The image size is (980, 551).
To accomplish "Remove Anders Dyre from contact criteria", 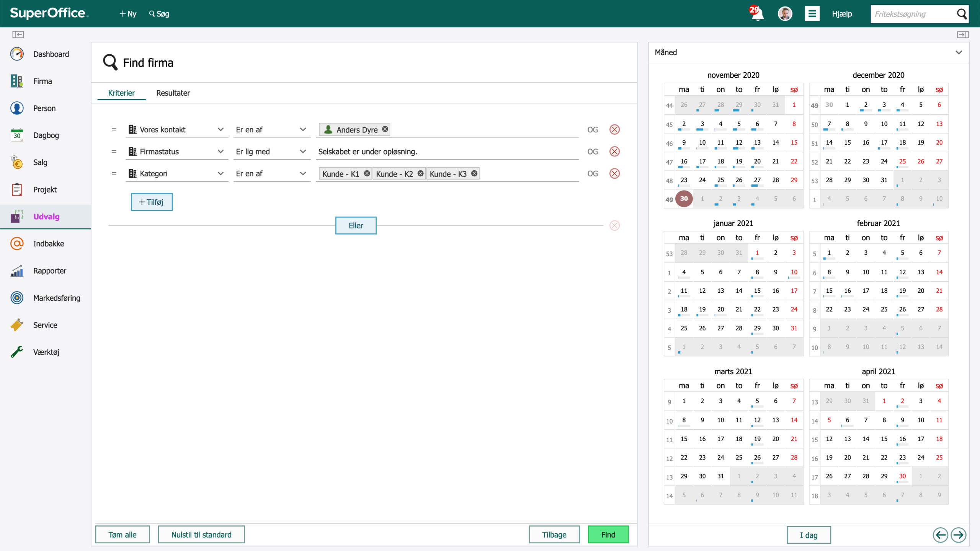I will [x=385, y=129].
